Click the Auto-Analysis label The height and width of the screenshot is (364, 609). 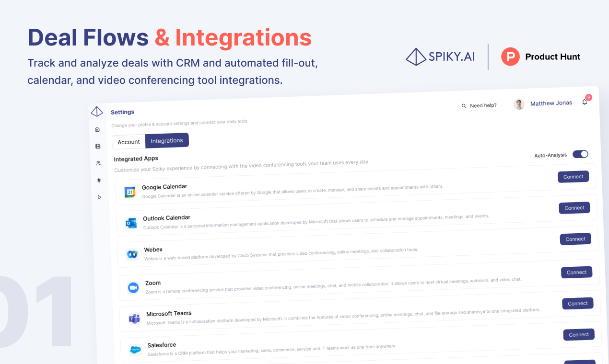click(550, 155)
